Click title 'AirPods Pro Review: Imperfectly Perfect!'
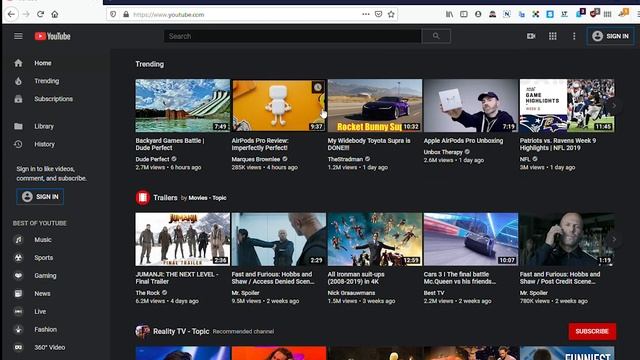The image size is (640, 360). tap(260, 144)
